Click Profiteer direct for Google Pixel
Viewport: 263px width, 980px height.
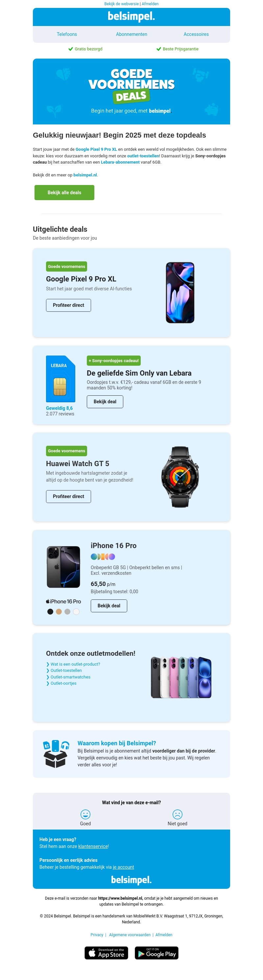68,305
